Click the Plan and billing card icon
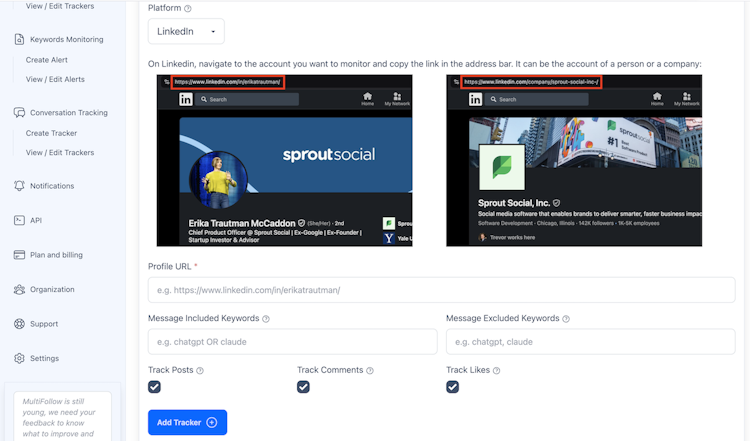 [x=19, y=255]
